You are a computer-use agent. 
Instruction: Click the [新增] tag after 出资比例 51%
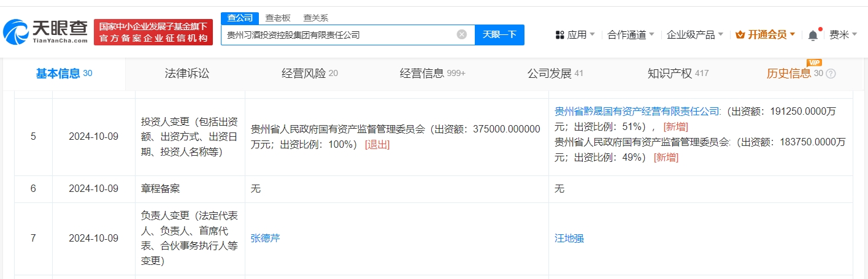coord(675,127)
